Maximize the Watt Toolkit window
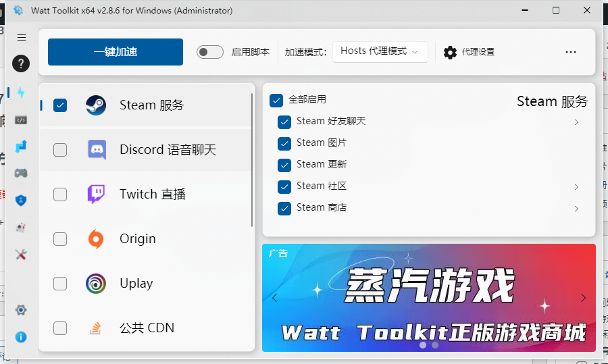608x364 pixels. tap(556, 10)
